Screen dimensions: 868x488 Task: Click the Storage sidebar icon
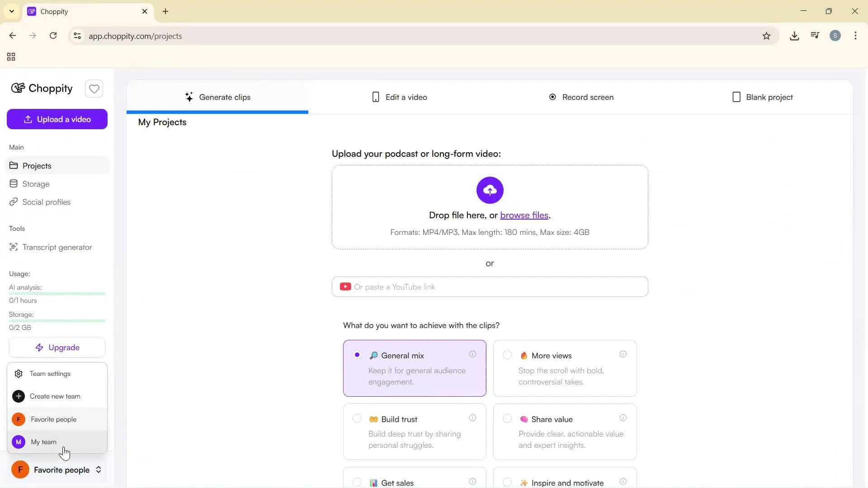(x=14, y=184)
